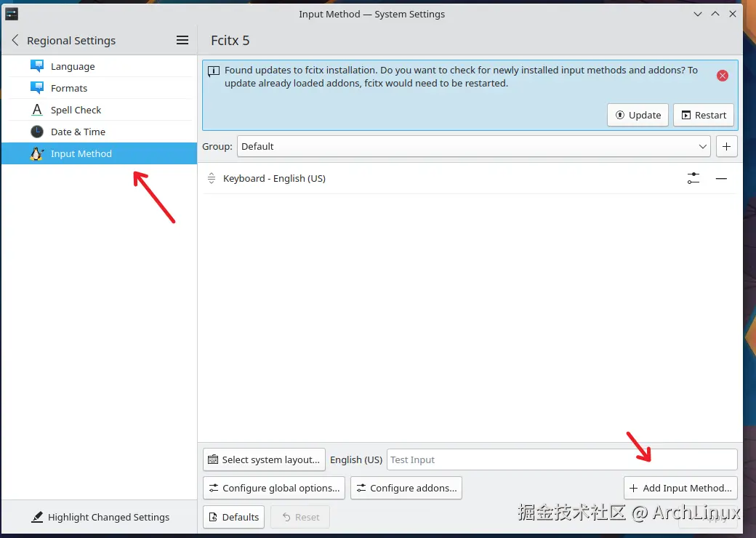
Task: Click the Update button
Action: click(638, 115)
